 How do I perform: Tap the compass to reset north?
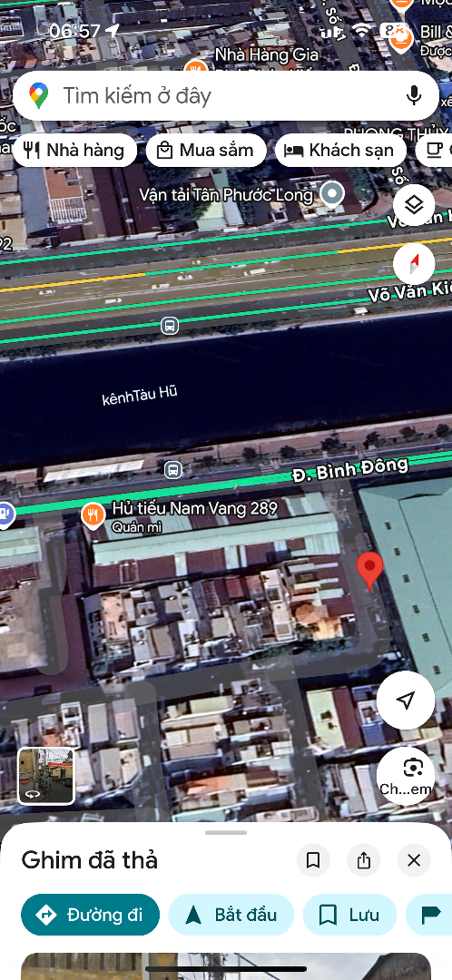point(414,264)
